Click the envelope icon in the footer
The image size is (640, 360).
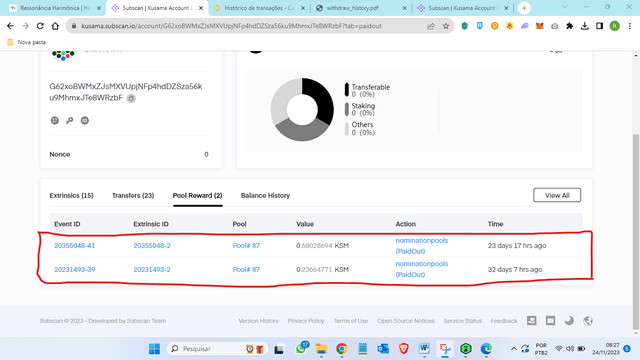point(531,321)
